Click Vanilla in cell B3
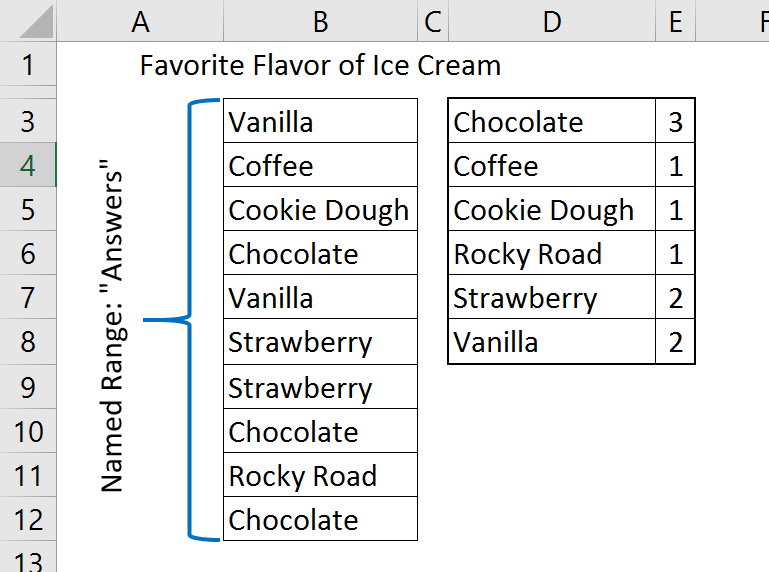The image size is (769, 572). tap(319, 122)
